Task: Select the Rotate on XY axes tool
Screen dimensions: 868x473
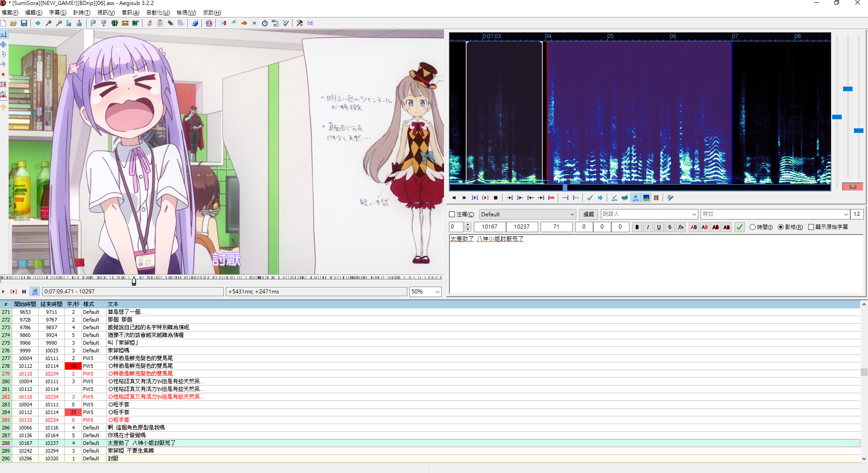Action: tap(4, 64)
